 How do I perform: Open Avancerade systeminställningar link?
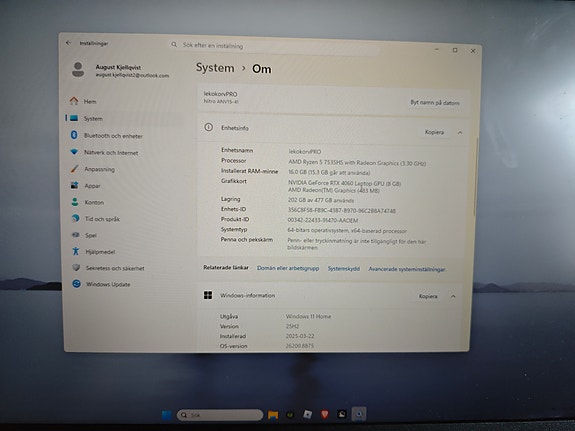(x=407, y=269)
